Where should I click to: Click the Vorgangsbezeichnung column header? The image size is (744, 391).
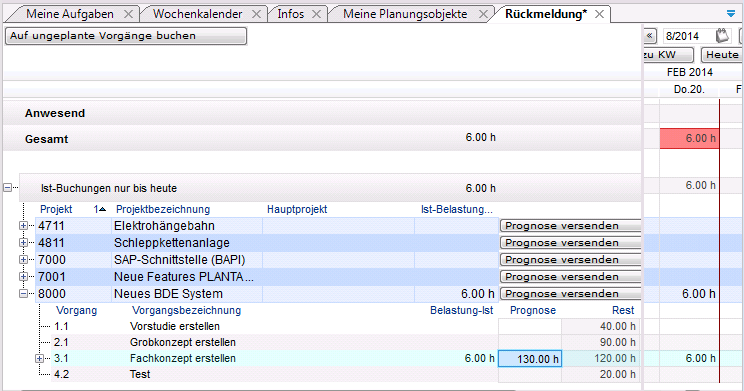(186, 310)
